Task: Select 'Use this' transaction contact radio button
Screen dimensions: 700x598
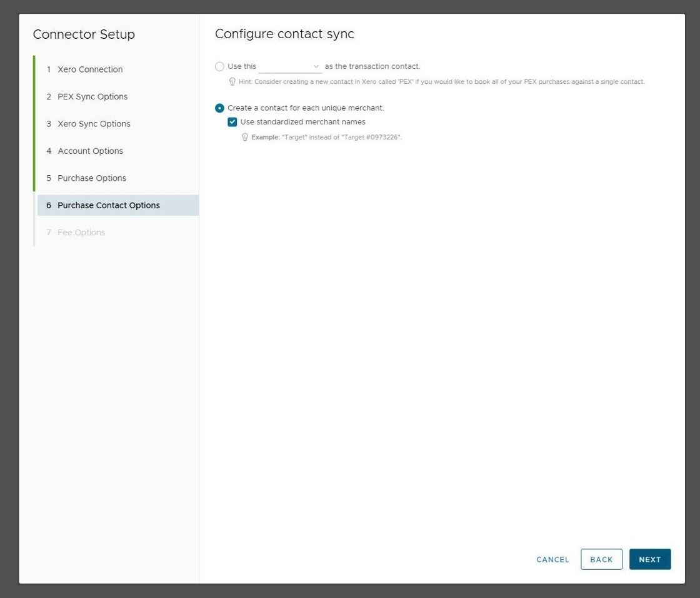Action: (x=219, y=66)
